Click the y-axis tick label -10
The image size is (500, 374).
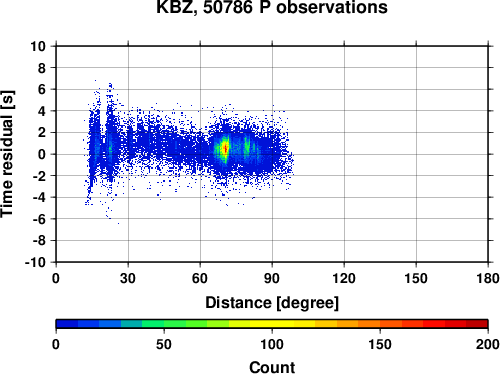click(35, 262)
